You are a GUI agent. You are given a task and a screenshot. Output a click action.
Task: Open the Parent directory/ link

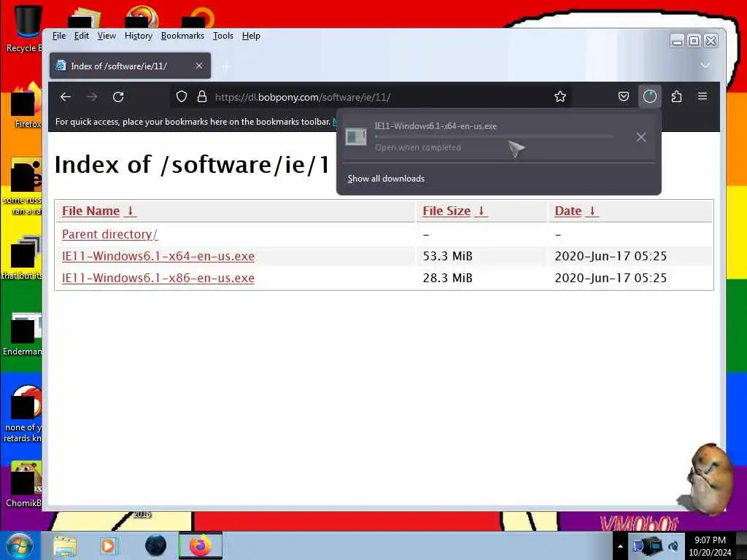109,234
